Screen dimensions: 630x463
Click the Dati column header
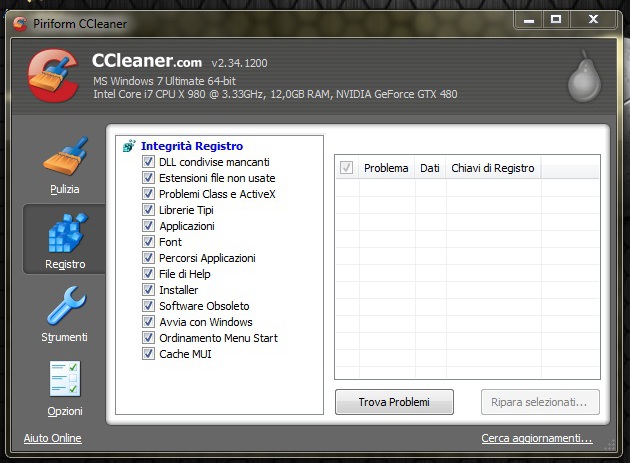point(430,168)
